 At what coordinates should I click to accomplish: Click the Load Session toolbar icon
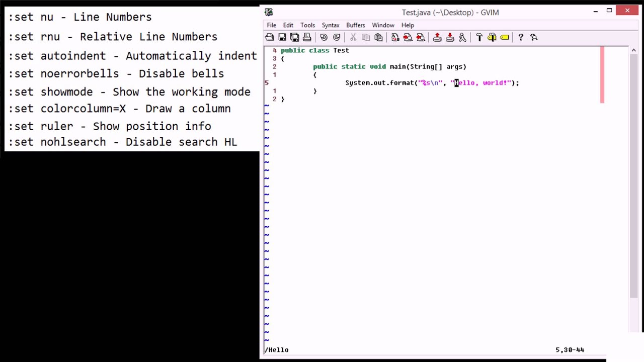[x=437, y=37]
